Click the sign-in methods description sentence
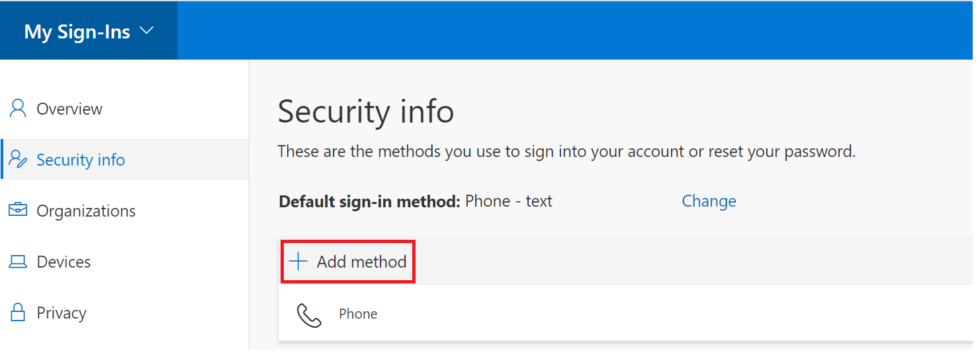 (x=566, y=152)
